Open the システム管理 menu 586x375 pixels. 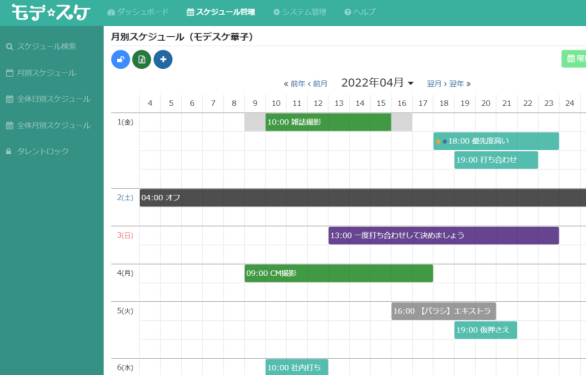(300, 12)
